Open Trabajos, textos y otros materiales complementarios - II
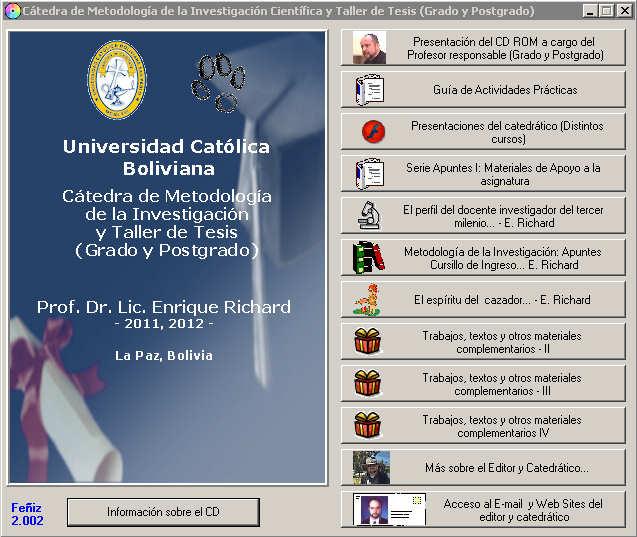 point(483,342)
